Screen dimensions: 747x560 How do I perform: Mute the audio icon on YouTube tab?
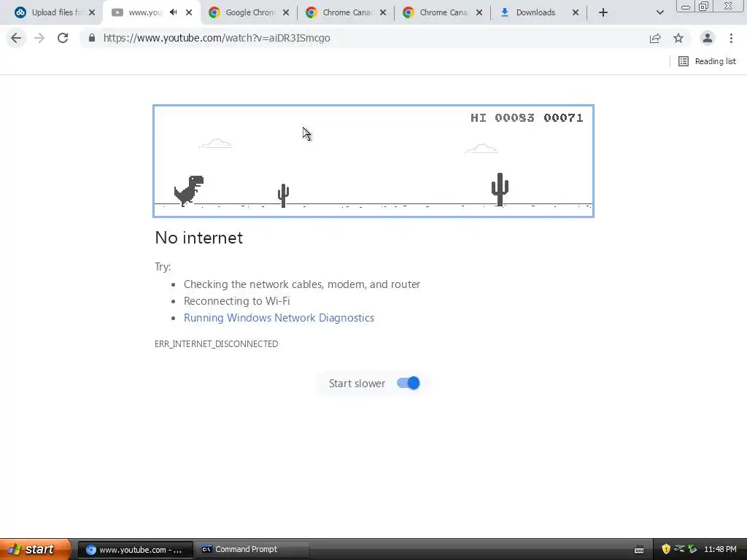click(x=174, y=12)
